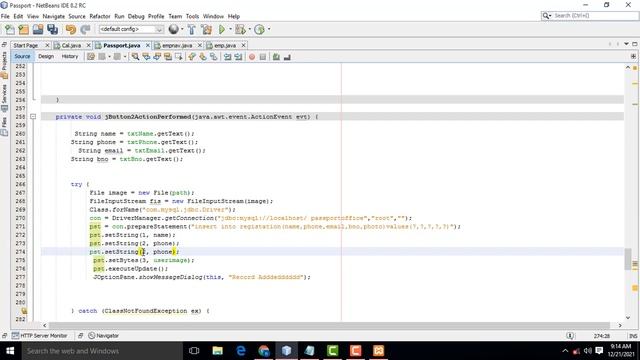
Task: Click the Profile Project icon
Action: [259, 29]
